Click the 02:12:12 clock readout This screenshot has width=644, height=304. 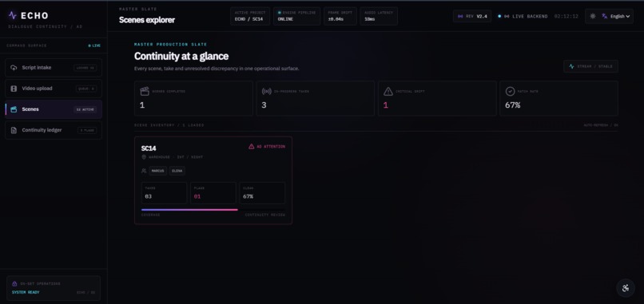(566, 17)
